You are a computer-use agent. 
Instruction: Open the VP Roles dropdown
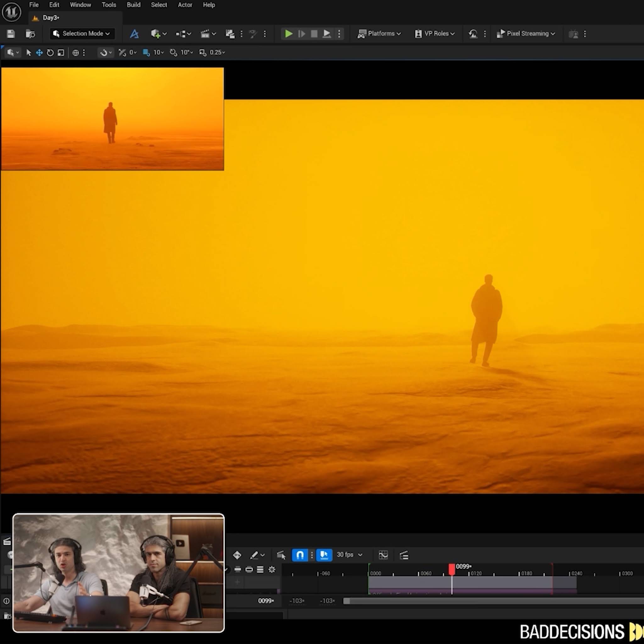coord(435,34)
